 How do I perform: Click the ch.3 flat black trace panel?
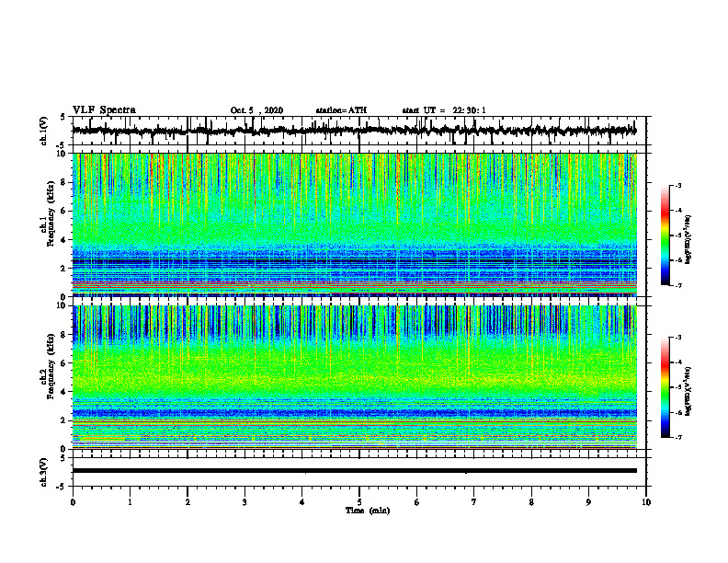359,472
